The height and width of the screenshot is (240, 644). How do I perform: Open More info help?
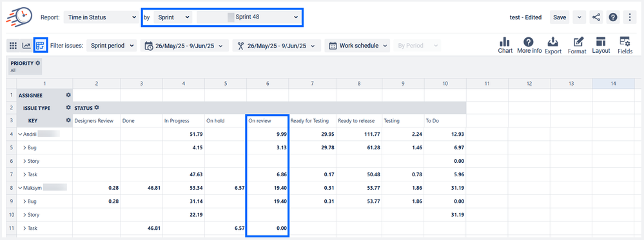tap(529, 45)
